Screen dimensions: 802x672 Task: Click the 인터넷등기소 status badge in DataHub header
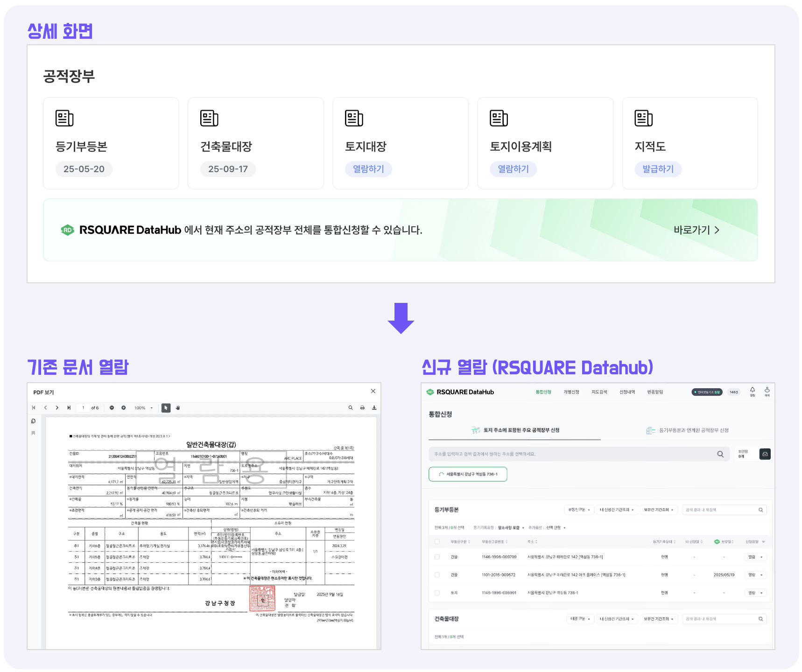coord(707,392)
